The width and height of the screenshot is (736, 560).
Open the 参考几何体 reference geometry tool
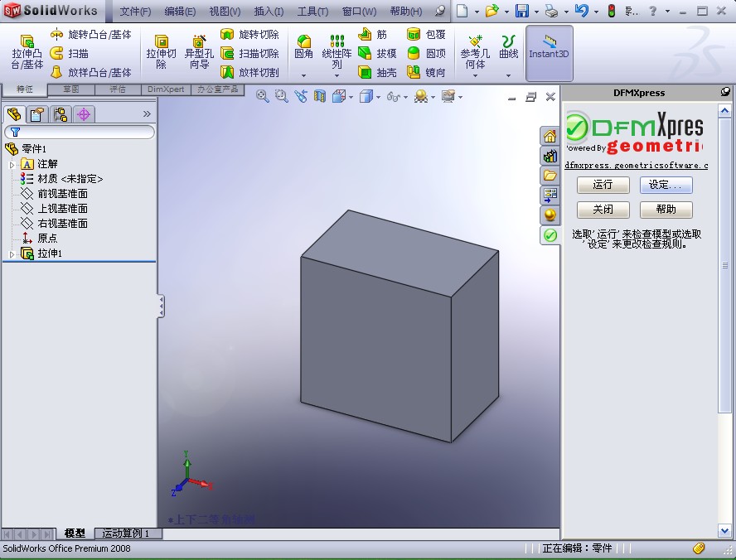click(x=475, y=51)
